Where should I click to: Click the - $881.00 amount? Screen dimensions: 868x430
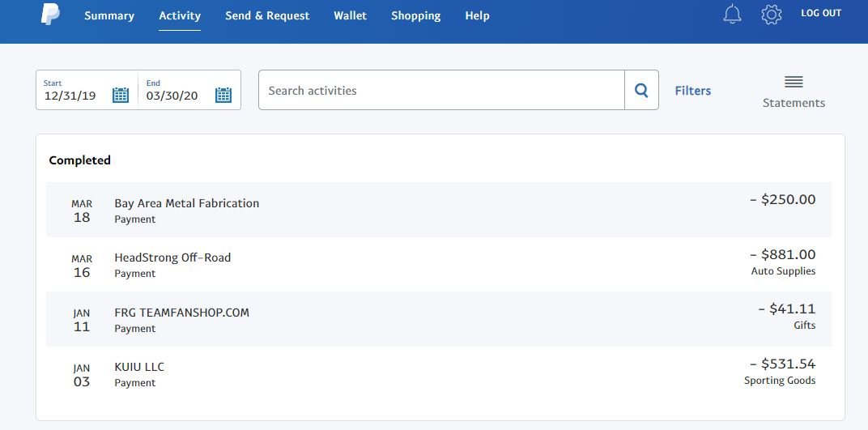(783, 254)
